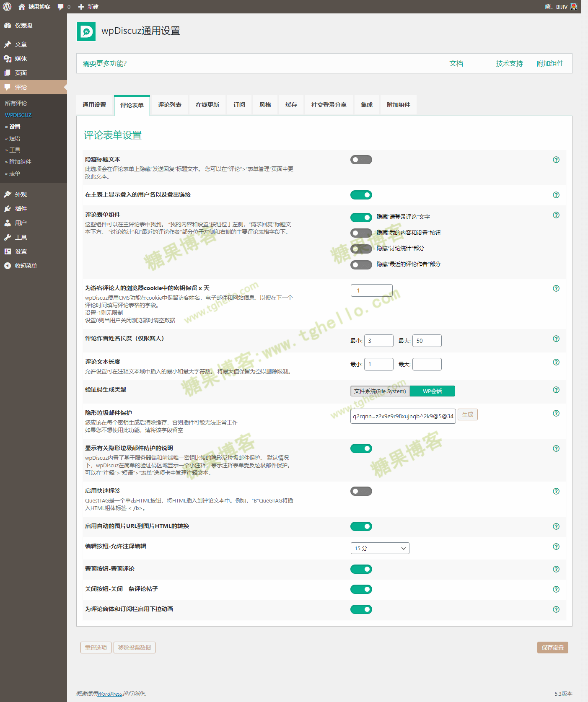Open the 插件 plugin icon

coord(8,209)
